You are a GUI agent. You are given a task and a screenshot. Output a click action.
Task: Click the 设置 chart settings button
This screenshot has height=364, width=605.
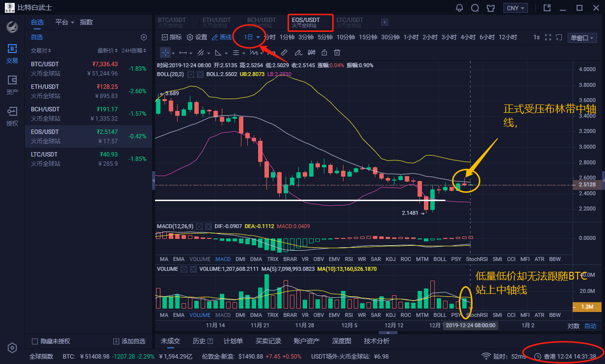click(196, 37)
